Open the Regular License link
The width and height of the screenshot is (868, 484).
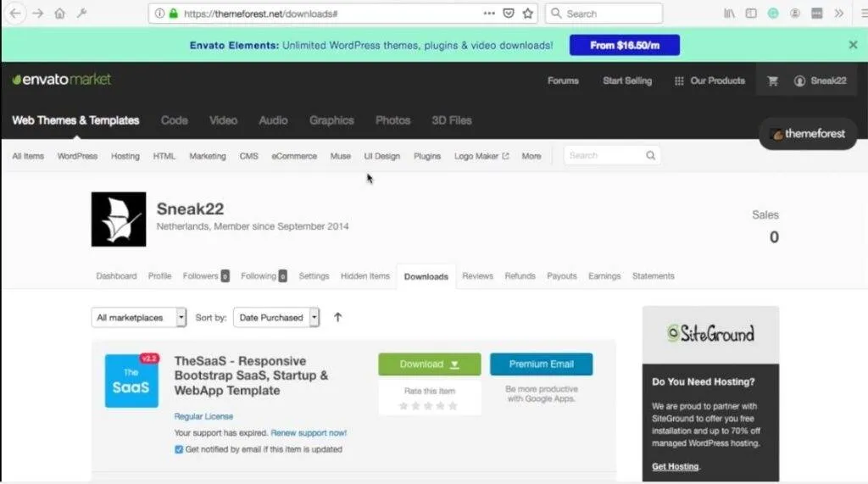pyautogui.click(x=203, y=416)
